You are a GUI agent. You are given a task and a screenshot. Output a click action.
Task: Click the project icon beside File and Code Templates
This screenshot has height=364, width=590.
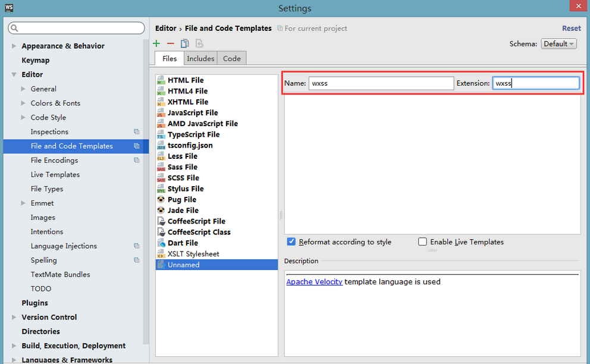tap(137, 146)
